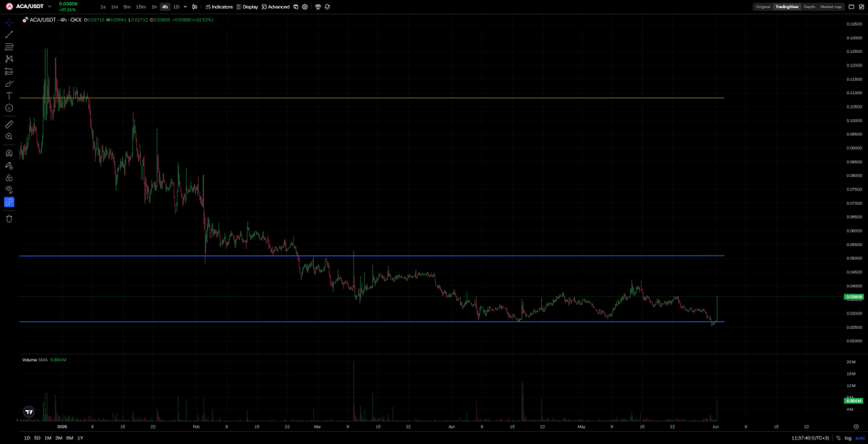Expand the ACA/USDT pair selector
This screenshot has height=444, width=868.
pyautogui.click(x=49, y=7)
